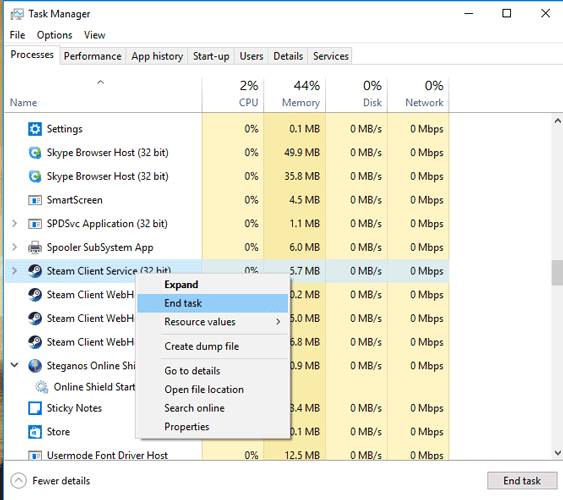Screen dimensions: 563x500
Task: Open the File menu
Action: [17, 35]
